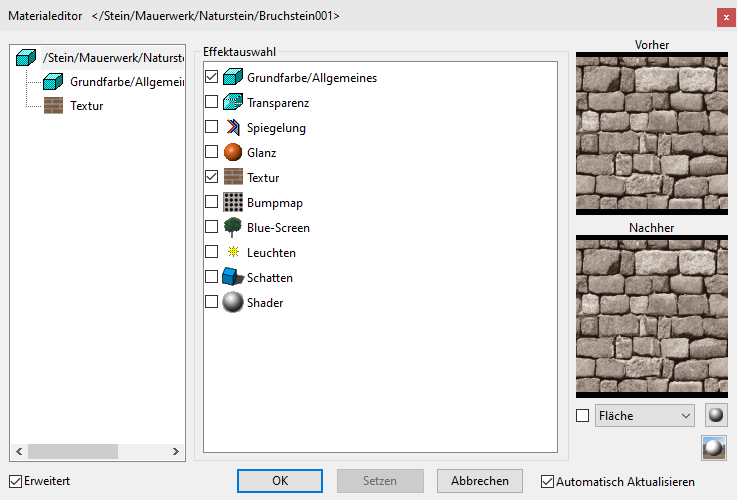Click the Blue-Screen label text
The height and width of the screenshot is (500, 737).
point(278,228)
